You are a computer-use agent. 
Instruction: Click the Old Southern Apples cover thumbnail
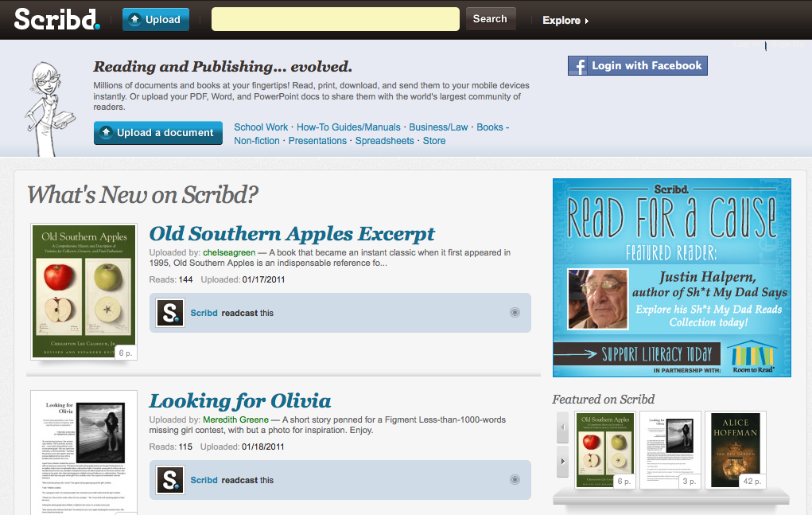pos(84,291)
